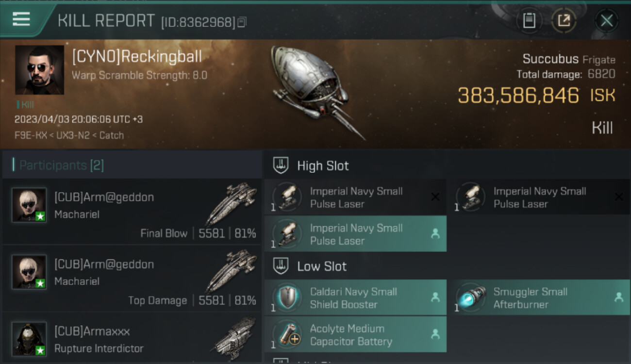Click the person icon on Smuggler Afterburner

pyautogui.click(x=619, y=298)
